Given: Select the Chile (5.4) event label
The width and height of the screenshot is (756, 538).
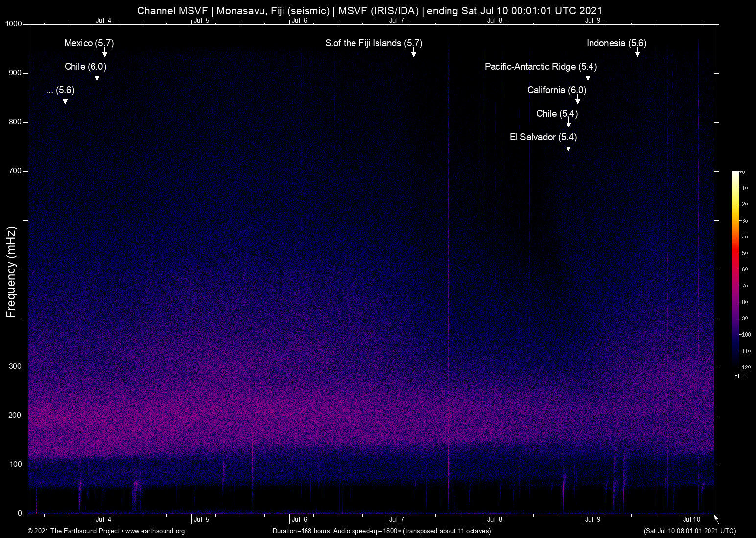Looking at the screenshot, I should tap(557, 113).
